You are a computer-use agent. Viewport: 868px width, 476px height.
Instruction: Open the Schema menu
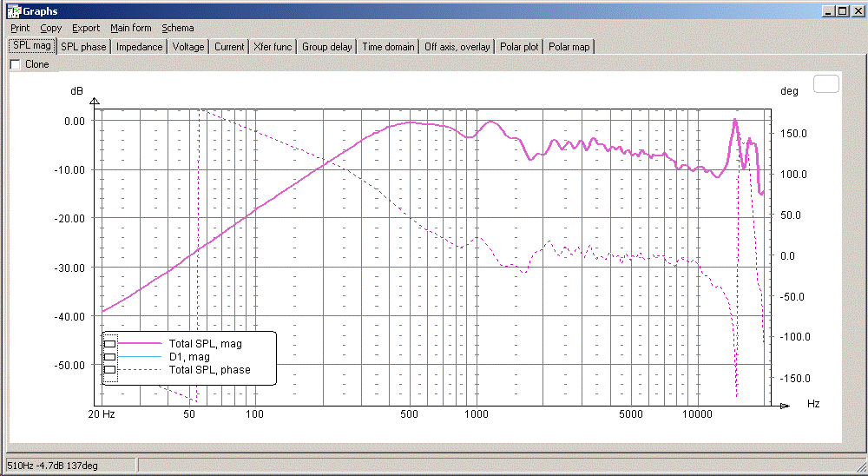point(178,28)
